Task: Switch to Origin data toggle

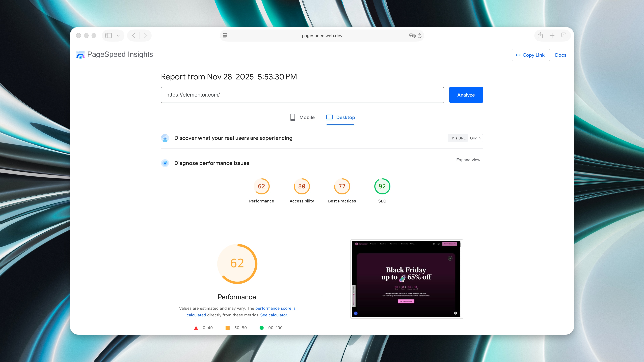Action: point(475,138)
